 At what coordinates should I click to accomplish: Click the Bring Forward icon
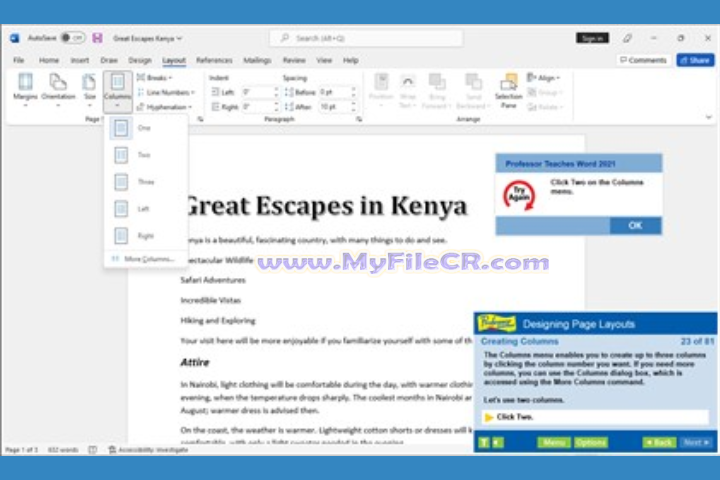[x=437, y=91]
